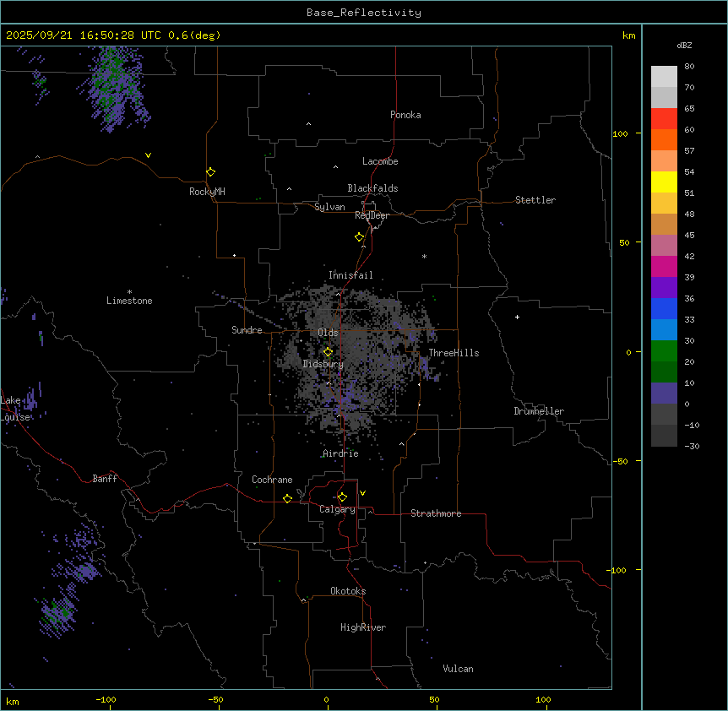Click the Base_Reflectivity title bar
The image size is (728, 711).
[x=363, y=13]
